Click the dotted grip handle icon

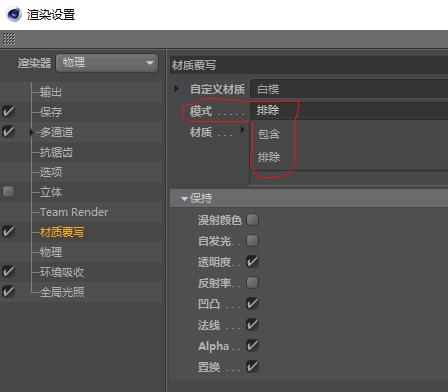9,39
